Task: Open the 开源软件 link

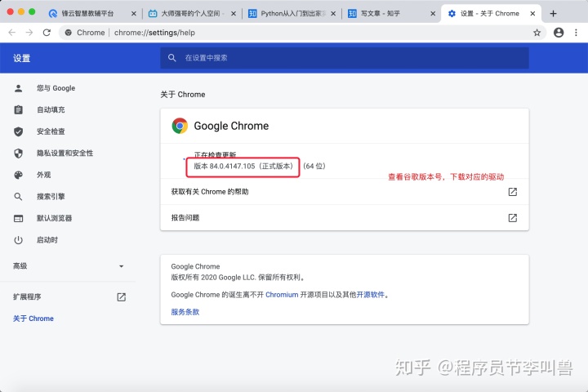Action: click(x=371, y=295)
